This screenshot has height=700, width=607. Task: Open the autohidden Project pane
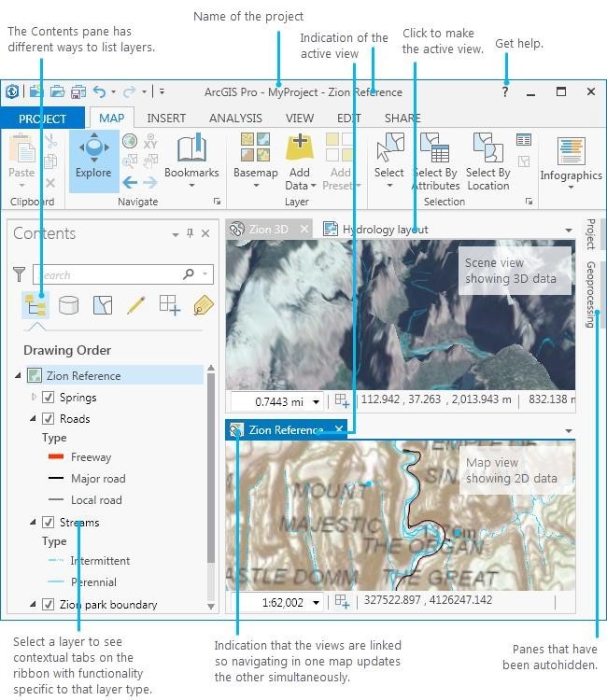[590, 234]
